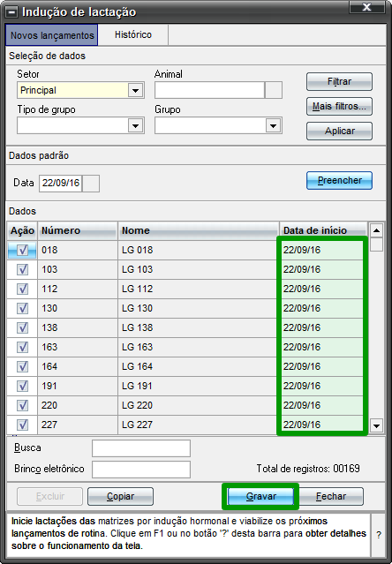Close the screen with the Fechar button
392x564 pixels.
[x=331, y=496]
